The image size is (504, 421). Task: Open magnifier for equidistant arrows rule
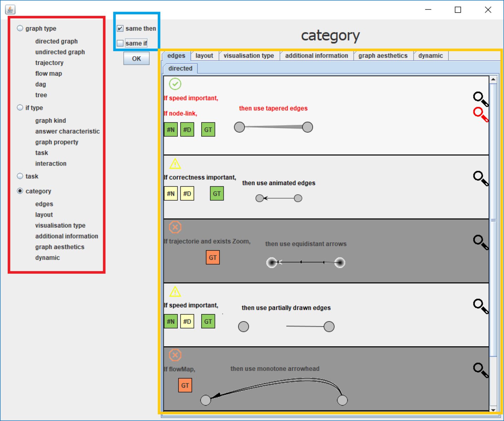point(480,242)
